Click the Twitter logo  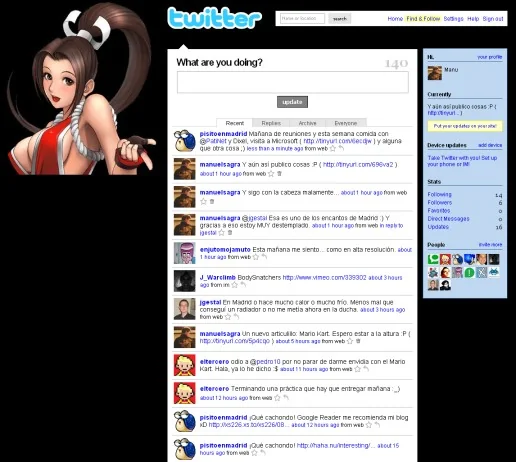(x=214, y=18)
